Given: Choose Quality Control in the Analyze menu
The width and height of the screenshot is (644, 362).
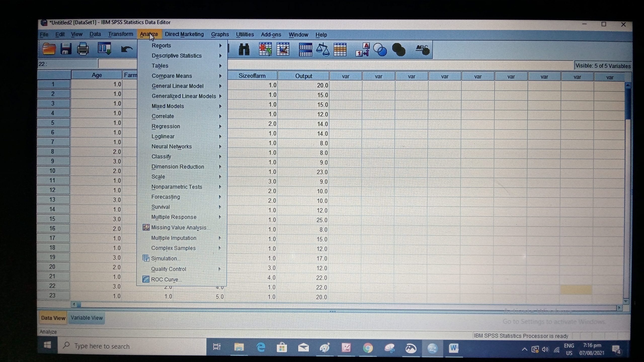Looking at the screenshot, I should [182, 269].
